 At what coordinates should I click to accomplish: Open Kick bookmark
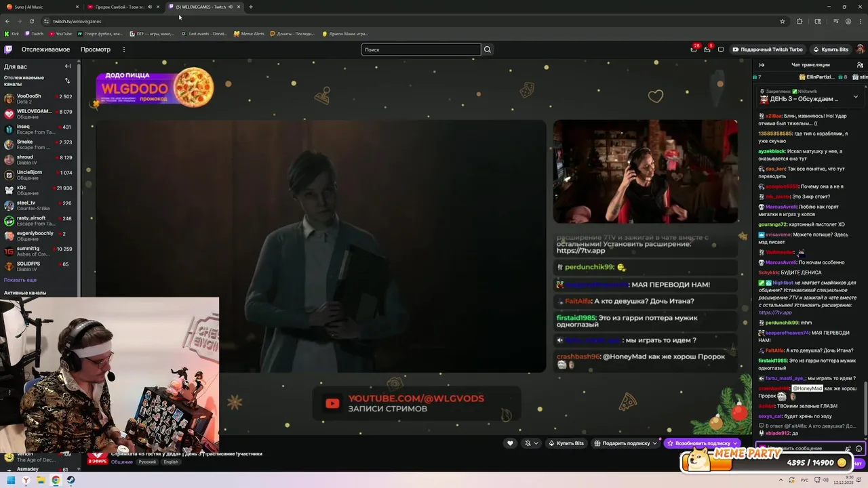tap(12, 33)
